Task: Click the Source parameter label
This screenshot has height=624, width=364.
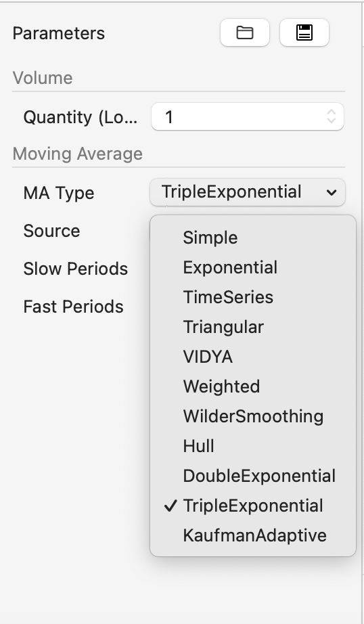Action: 51,231
